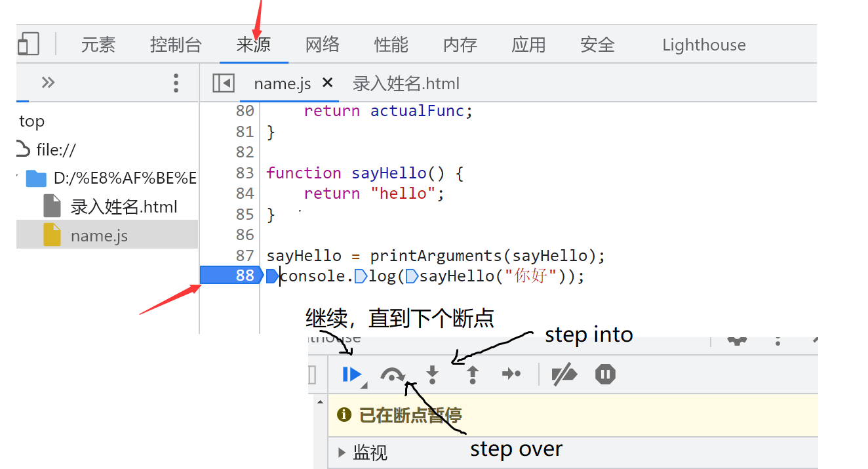
Task: Toggle the breakpoint on line 88
Action: (x=243, y=275)
